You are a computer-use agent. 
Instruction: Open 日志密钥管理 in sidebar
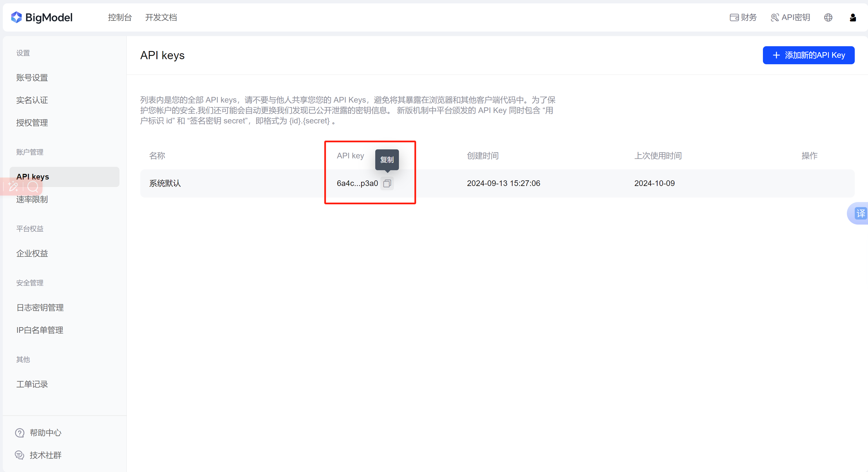pyautogui.click(x=40, y=307)
